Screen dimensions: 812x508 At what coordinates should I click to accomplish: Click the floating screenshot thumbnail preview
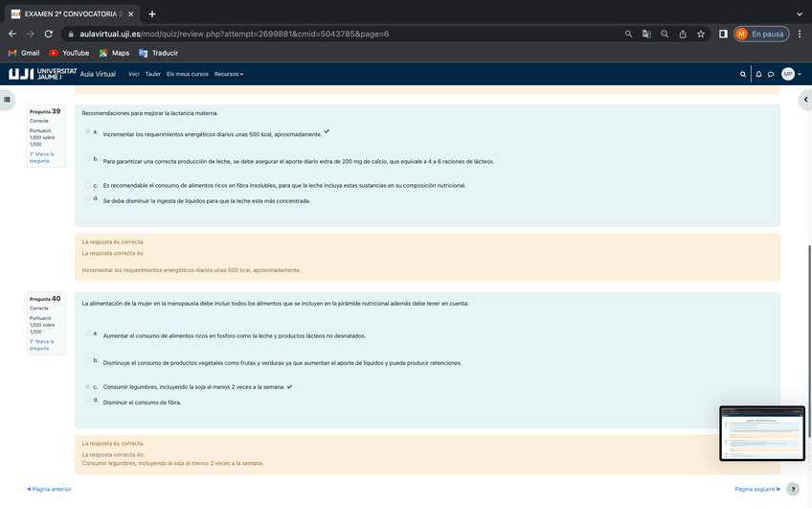click(761, 433)
